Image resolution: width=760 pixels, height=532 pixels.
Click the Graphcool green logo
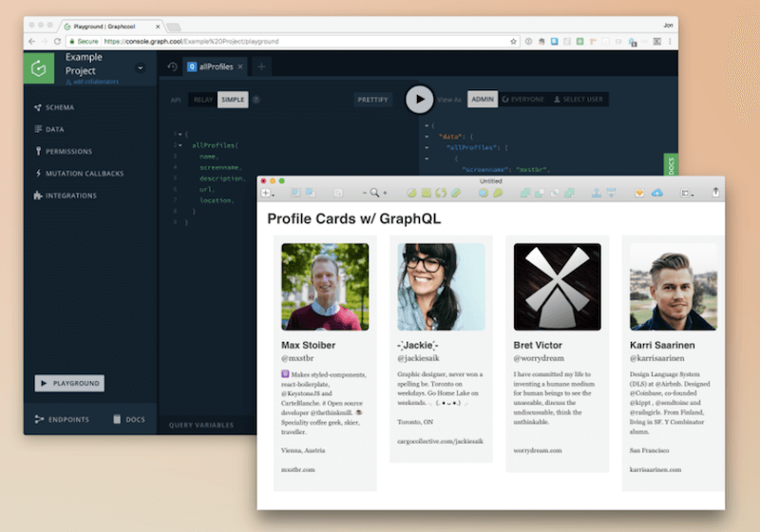39,67
